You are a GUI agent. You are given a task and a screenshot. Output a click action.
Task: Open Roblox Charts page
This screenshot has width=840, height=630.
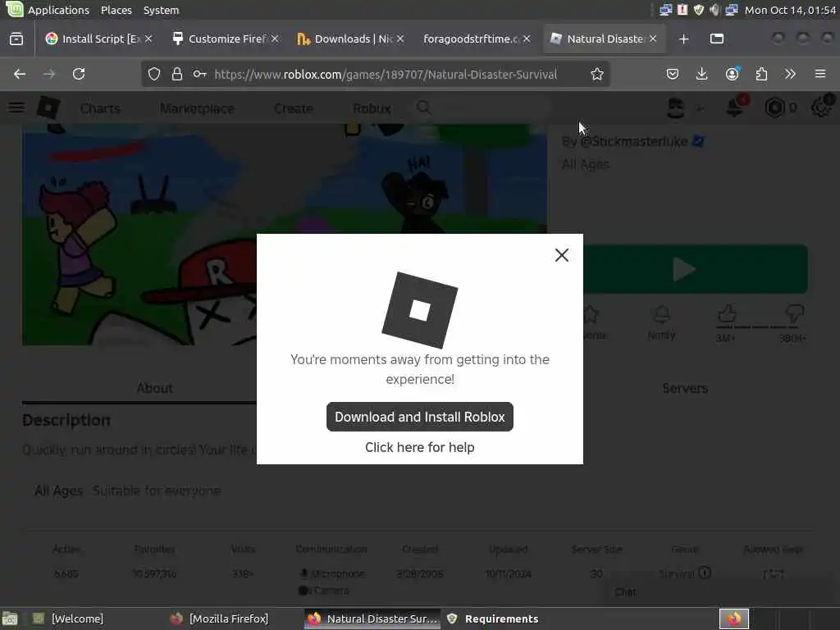tap(100, 109)
